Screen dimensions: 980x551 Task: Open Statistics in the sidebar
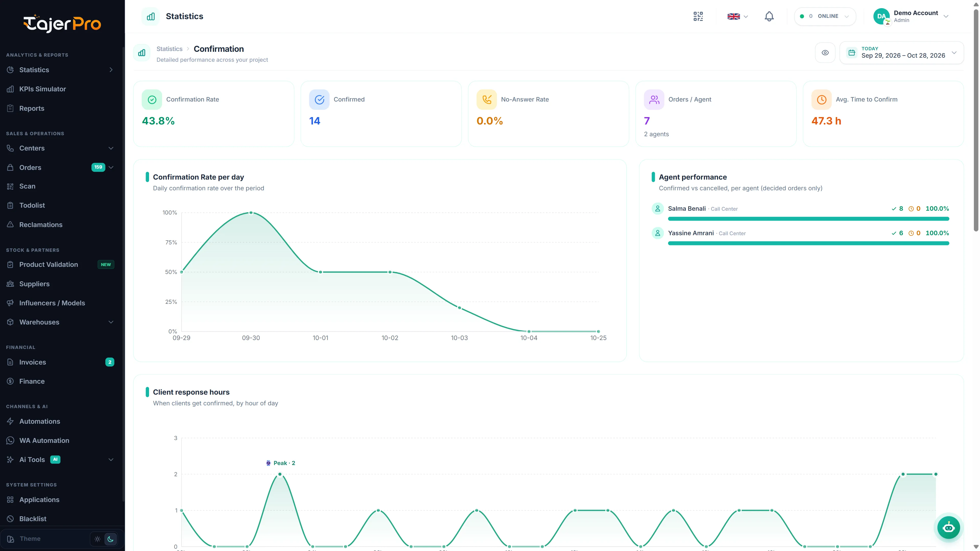pyautogui.click(x=60, y=70)
